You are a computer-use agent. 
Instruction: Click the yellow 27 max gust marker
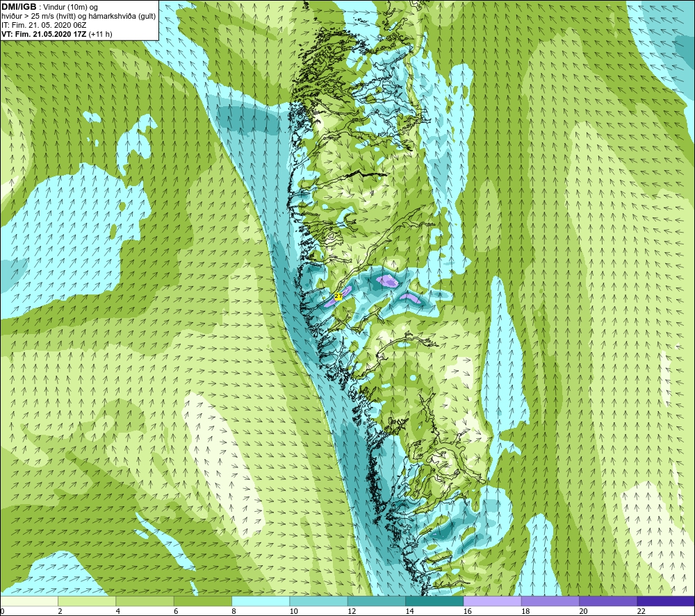click(338, 296)
